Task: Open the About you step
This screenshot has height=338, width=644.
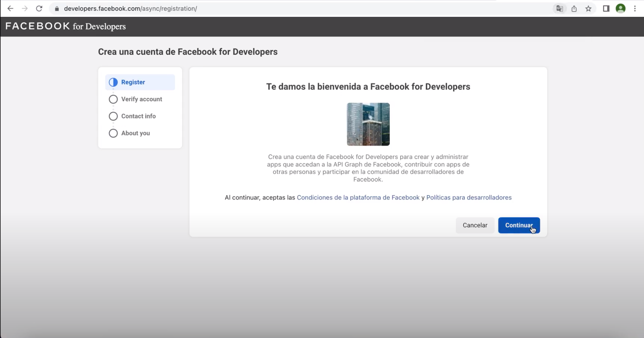Action: click(x=140, y=133)
